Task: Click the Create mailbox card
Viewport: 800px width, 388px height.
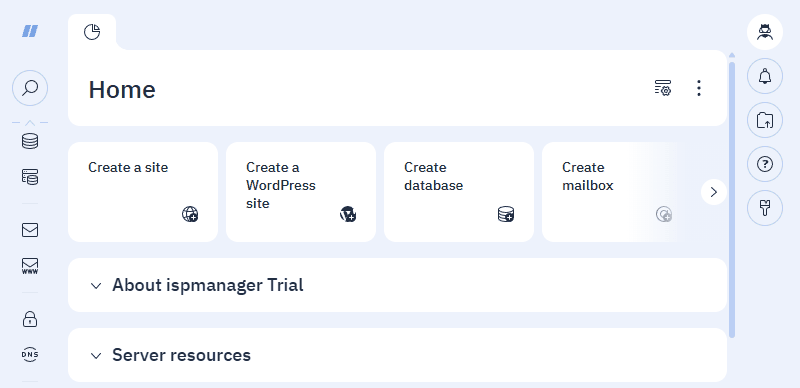Action: coord(612,192)
